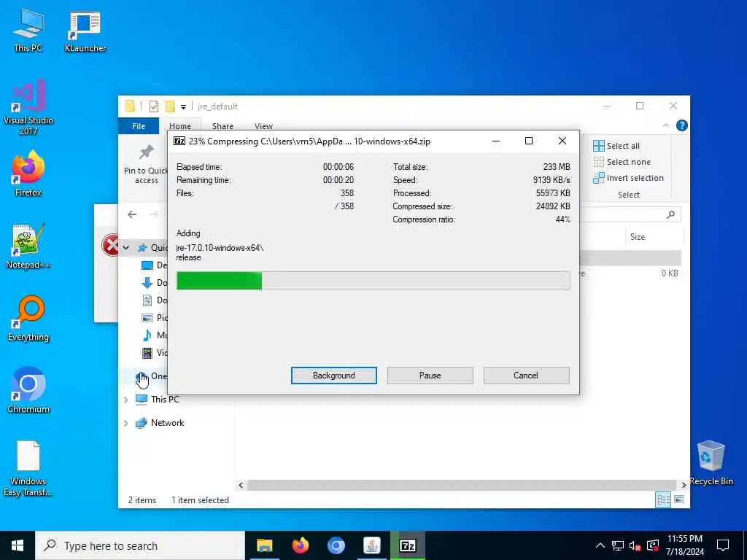The width and height of the screenshot is (747, 560).
Task: Open the notification center
Action: [x=723, y=545]
